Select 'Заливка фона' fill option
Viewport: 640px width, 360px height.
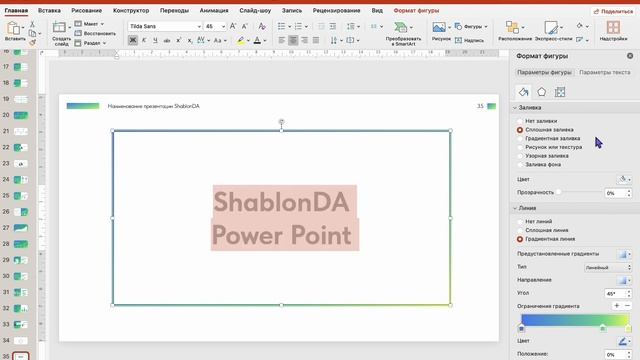(520, 164)
